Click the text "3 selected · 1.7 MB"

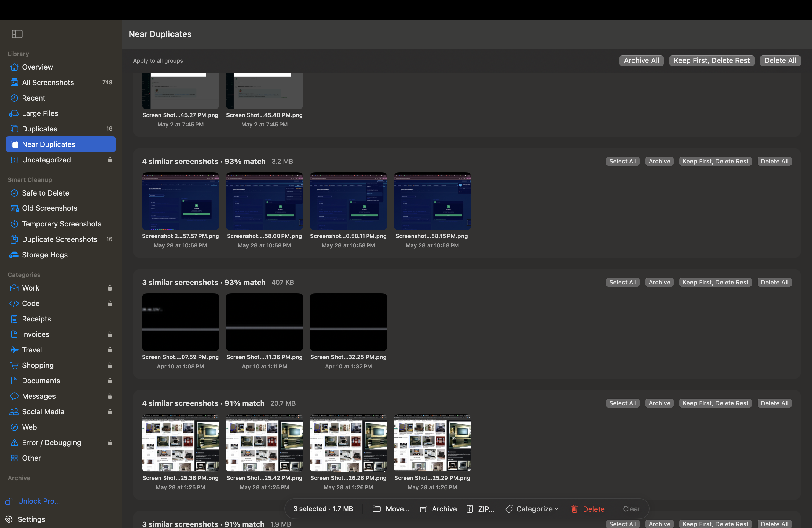coord(323,509)
